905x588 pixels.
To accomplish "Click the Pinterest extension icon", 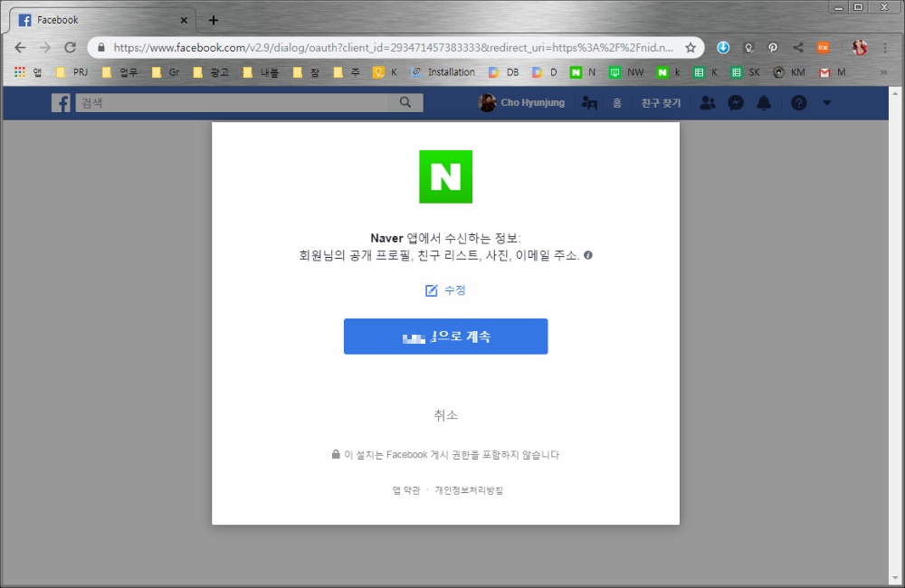I will pyautogui.click(x=773, y=48).
